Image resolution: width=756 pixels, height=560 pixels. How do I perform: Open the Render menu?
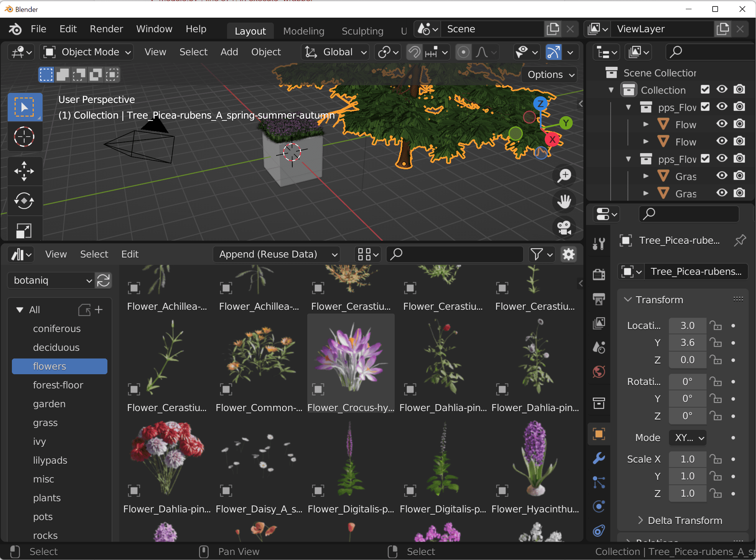coord(106,29)
